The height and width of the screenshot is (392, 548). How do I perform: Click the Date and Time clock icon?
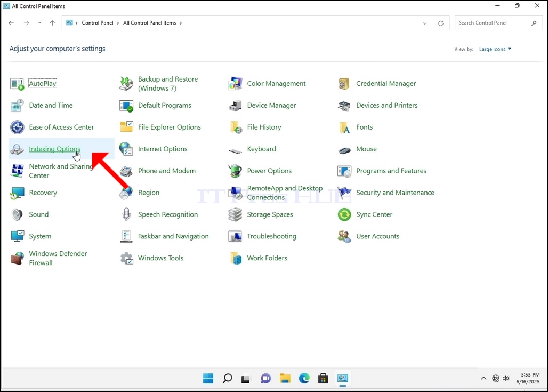17,105
